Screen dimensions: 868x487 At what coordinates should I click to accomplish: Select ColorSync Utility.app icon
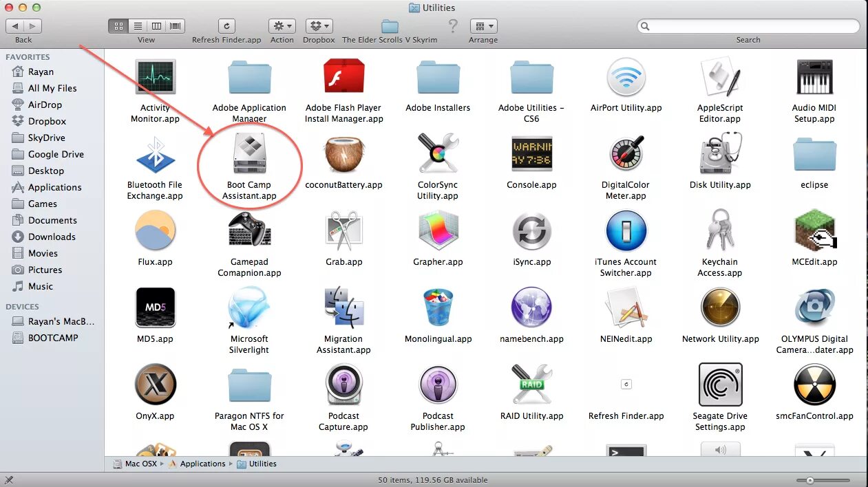(x=438, y=154)
